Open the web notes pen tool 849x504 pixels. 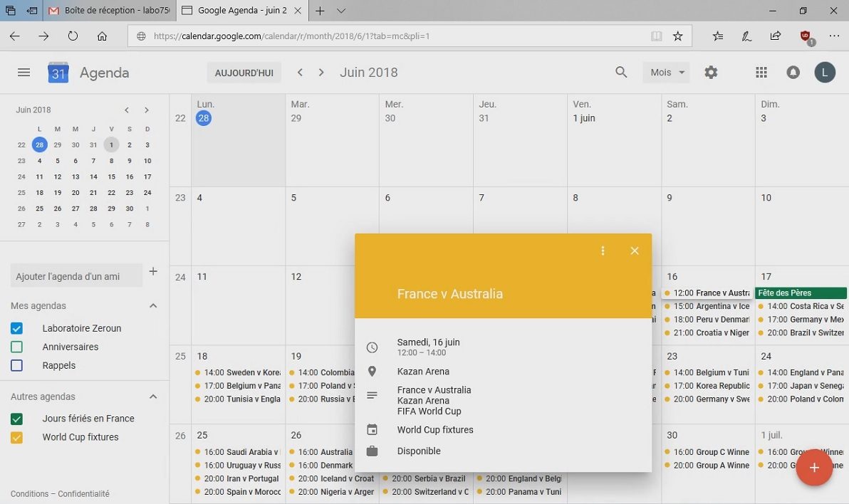[x=746, y=36]
